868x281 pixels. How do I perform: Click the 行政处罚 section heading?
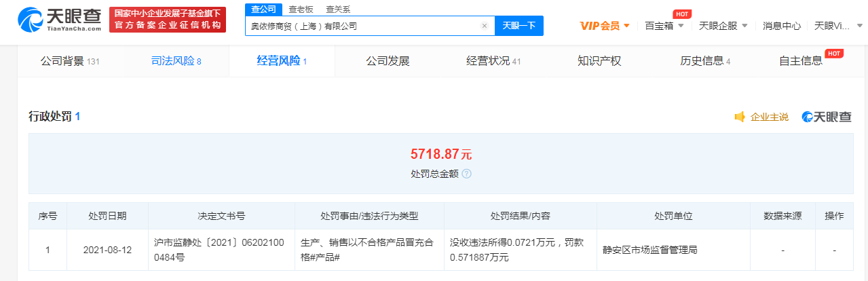pyautogui.click(x=54, y=117)
